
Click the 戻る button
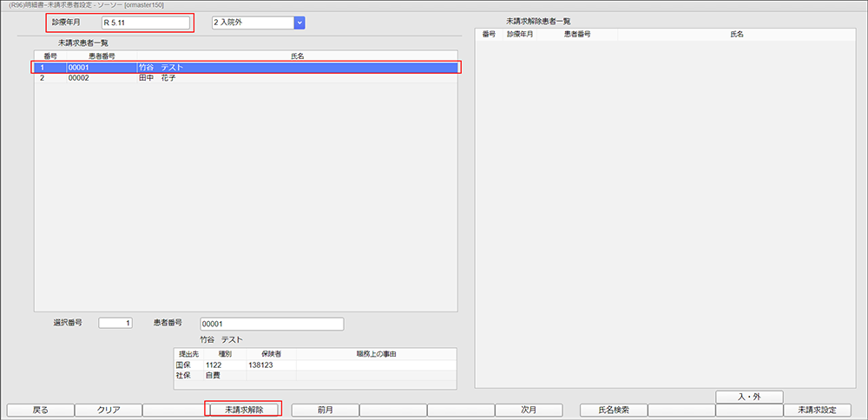click(40, 410)
